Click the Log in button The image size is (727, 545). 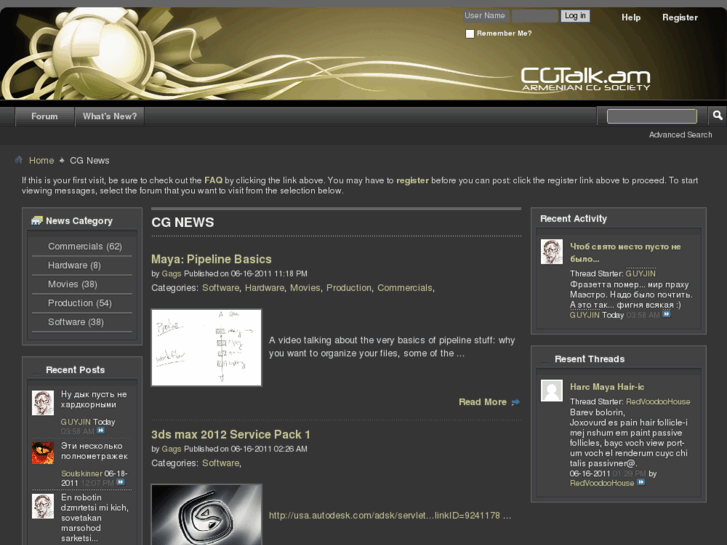pyautogui.click(x=575, y=16)
